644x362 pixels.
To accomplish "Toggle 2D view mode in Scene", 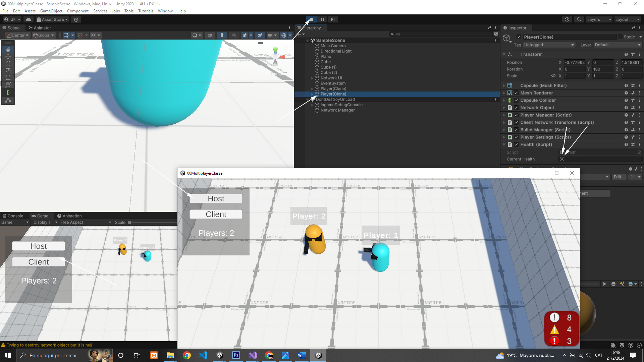I will (210, 35).
